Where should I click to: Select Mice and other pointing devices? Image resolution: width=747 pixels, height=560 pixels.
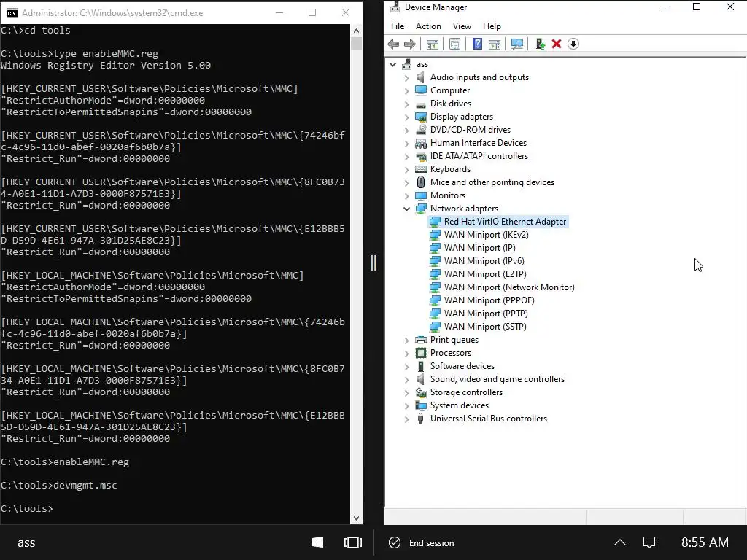[x=492, y=182]
